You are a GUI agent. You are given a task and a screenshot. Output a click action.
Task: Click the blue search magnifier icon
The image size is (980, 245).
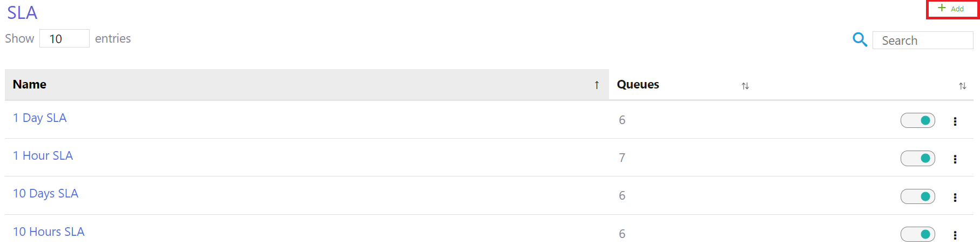pyautogui.click(x=860, y=39)
